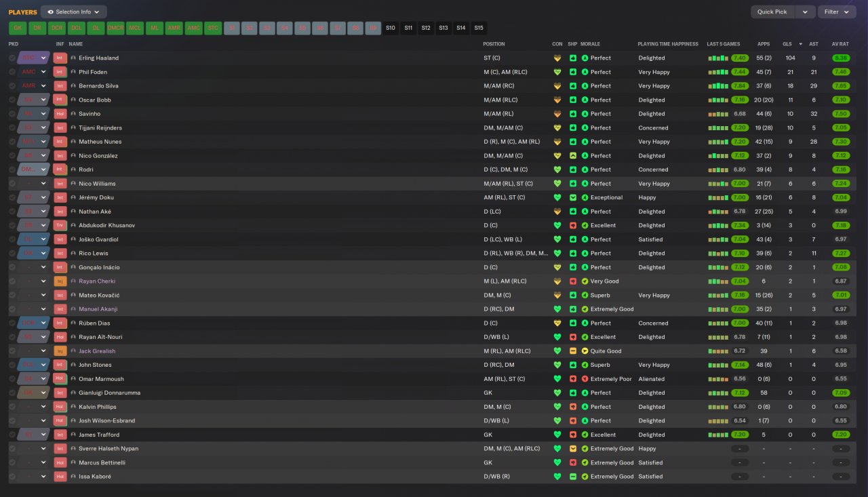The image size is (868, 497).
Task: Select the S15 substitute slot
Action: tap(479, 28)
